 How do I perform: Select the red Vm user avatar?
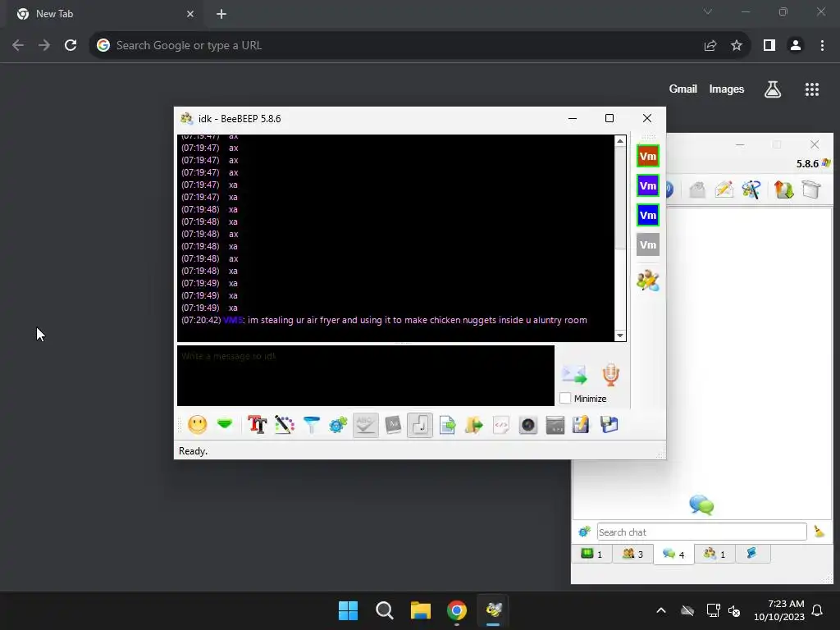point(648,157)
